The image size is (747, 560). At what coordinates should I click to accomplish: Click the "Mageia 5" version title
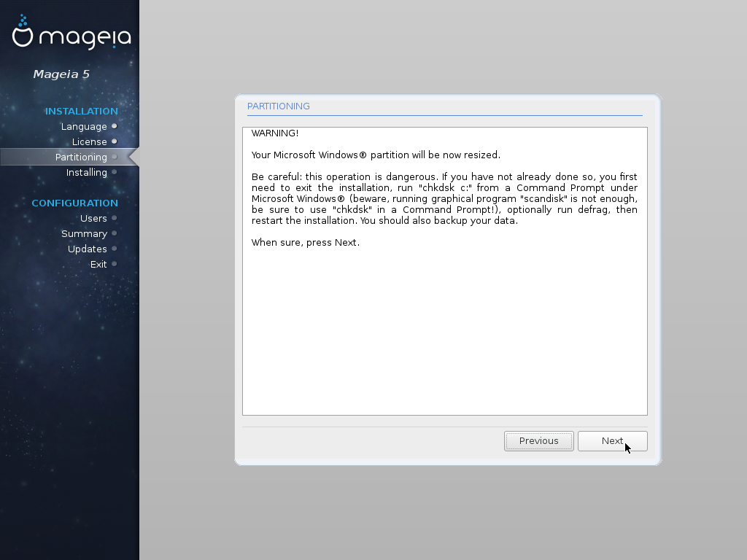click(61, 74)
